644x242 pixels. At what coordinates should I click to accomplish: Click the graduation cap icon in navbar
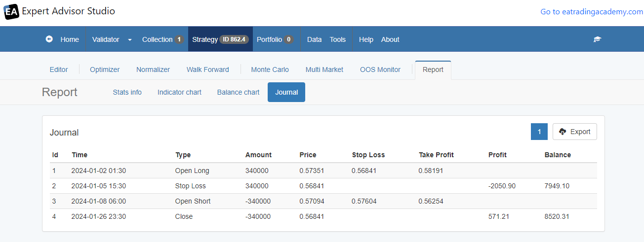point(598,39)
